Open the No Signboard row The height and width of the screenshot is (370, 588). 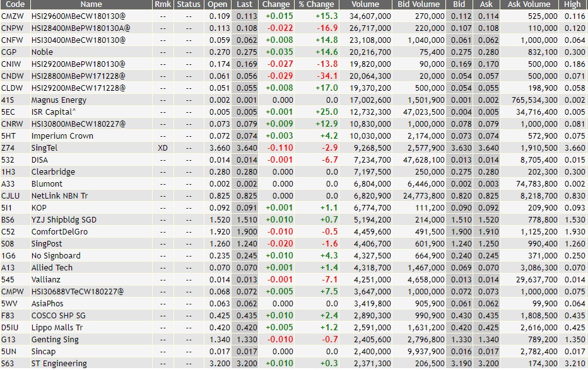(x=56, y=256)
